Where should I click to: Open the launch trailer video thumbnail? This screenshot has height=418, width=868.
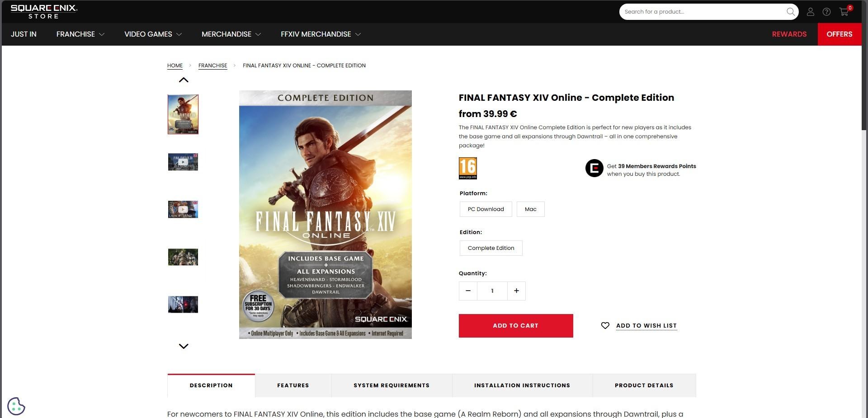[x=183, y=210]
